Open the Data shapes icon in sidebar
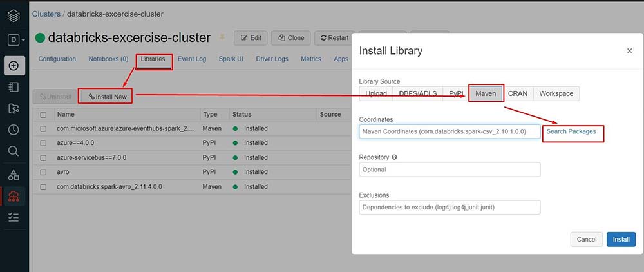Viewport: 644px width, 272px height. (x=14, y=175)
